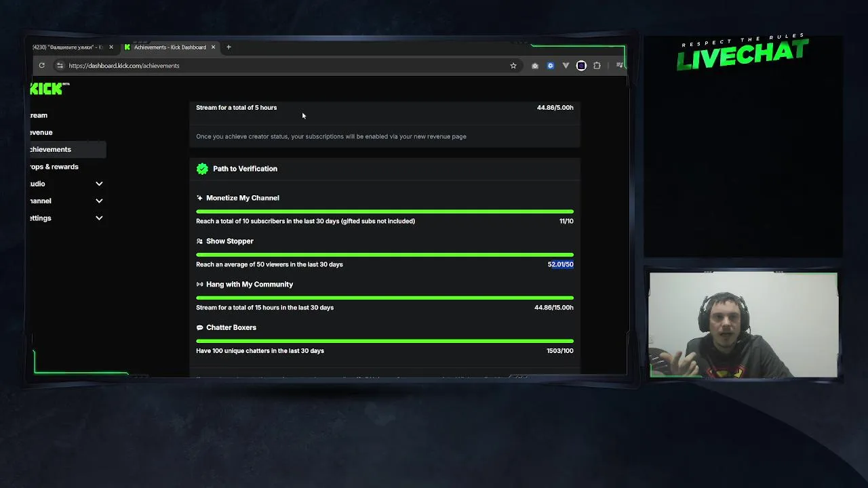Click the downward triangle extension icon

(566, 66)
